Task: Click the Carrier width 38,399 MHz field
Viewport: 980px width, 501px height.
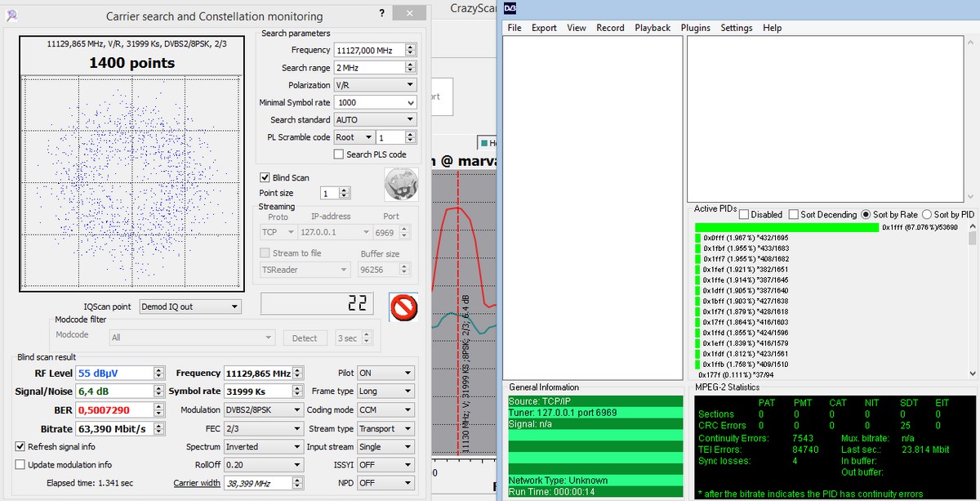Action: [258, 483]
